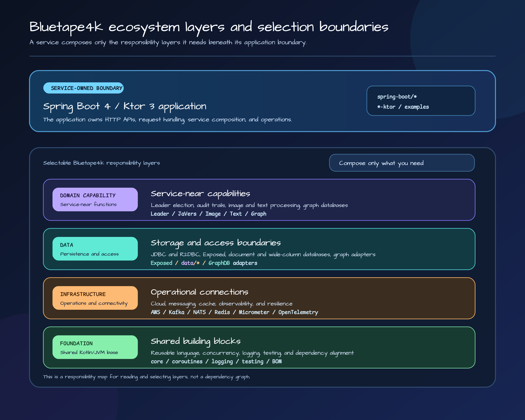Click 'Shared Kotlin/JVM base' sublabel

[x=89, y=352]
